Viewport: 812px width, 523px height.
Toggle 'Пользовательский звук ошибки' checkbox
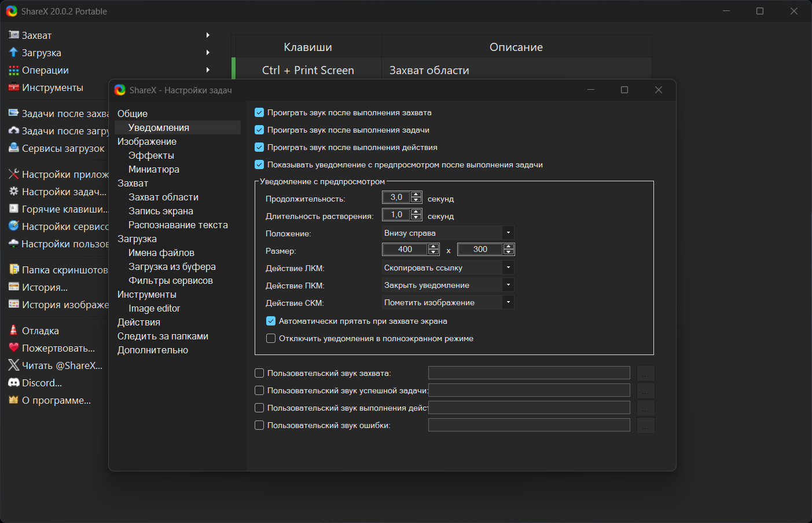[x=259, y=426]
